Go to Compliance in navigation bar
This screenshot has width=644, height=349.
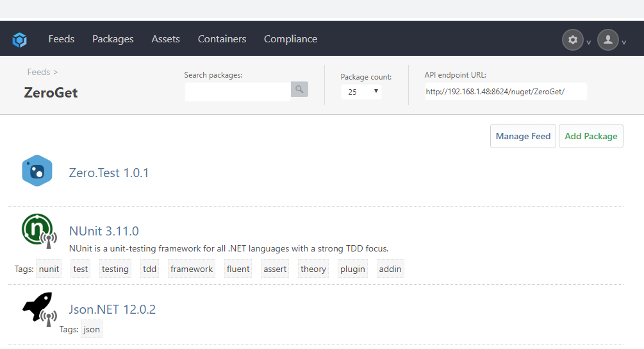pyautogui.click(x=290, y=39)
